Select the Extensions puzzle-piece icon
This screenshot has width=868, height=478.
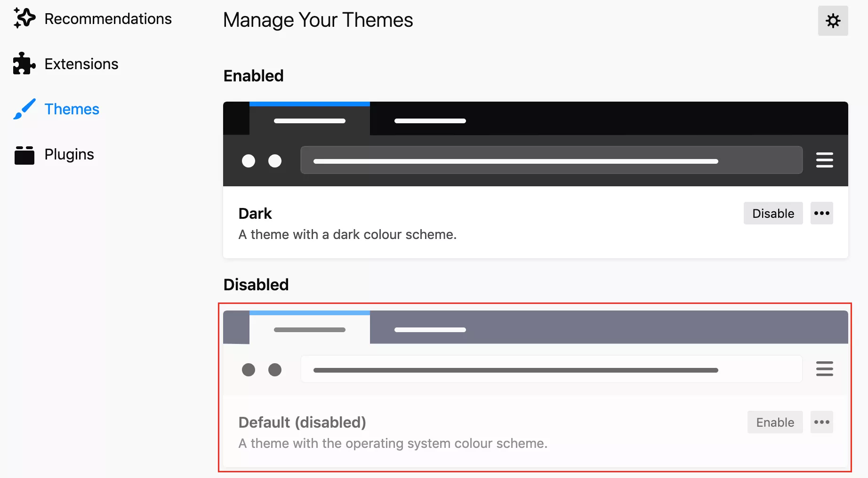[x=24, y=64]
